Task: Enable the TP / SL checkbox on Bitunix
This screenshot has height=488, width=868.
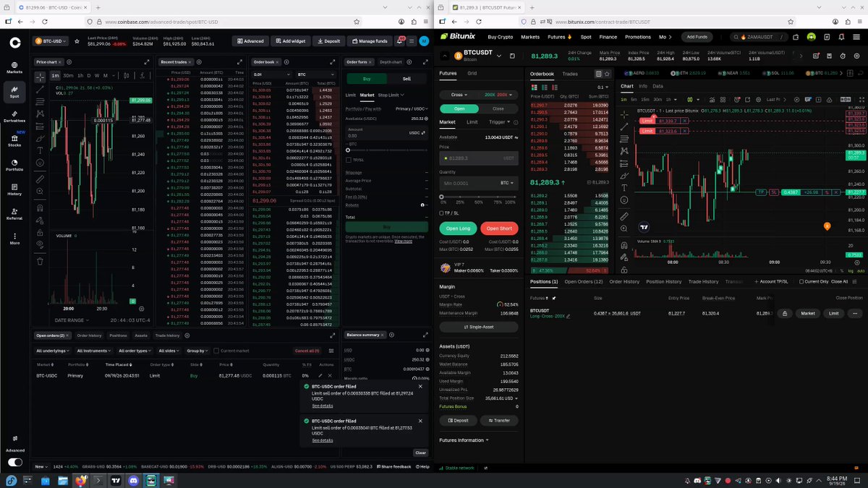Action: (441, 213)
